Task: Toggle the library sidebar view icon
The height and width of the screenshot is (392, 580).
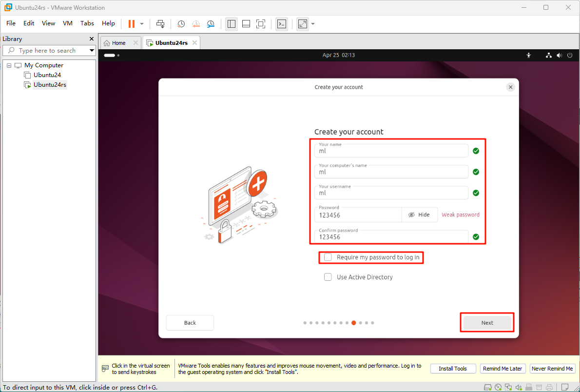Action: (232, 24)
